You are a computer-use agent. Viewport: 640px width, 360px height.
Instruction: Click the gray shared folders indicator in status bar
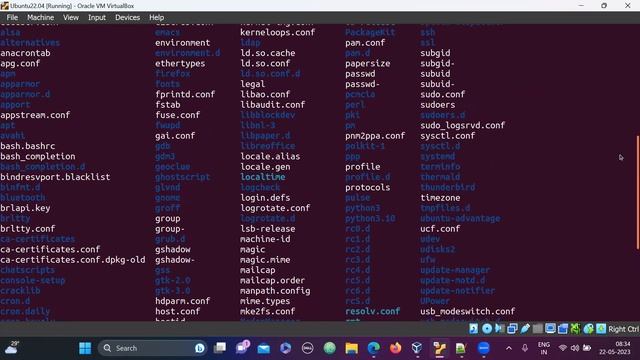(538, 329)
